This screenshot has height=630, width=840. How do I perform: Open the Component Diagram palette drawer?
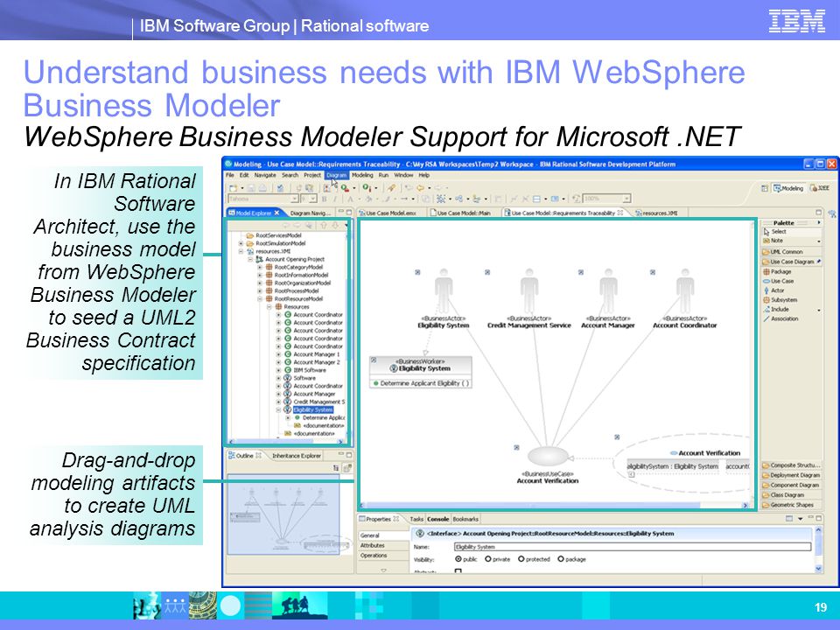(x=791, y=485)
